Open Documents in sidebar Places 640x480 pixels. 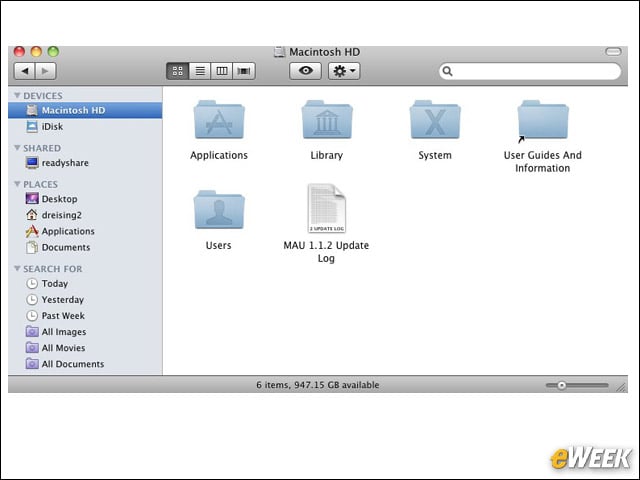tap(85, 247)
